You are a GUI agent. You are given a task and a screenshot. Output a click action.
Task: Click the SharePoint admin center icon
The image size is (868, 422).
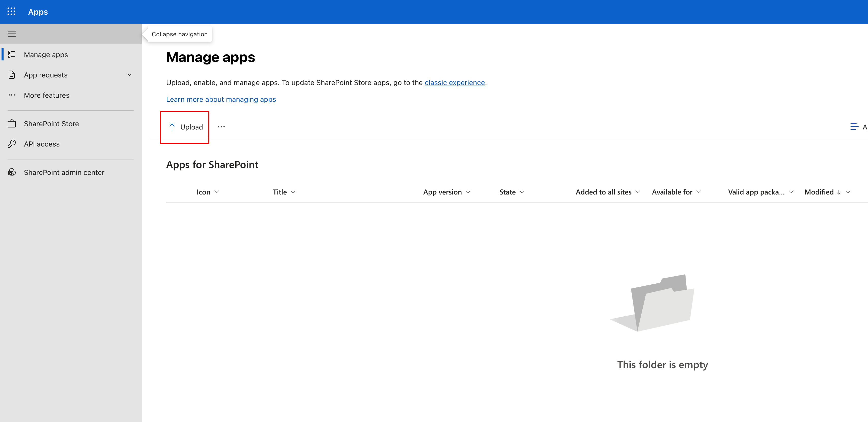(11, 172)
